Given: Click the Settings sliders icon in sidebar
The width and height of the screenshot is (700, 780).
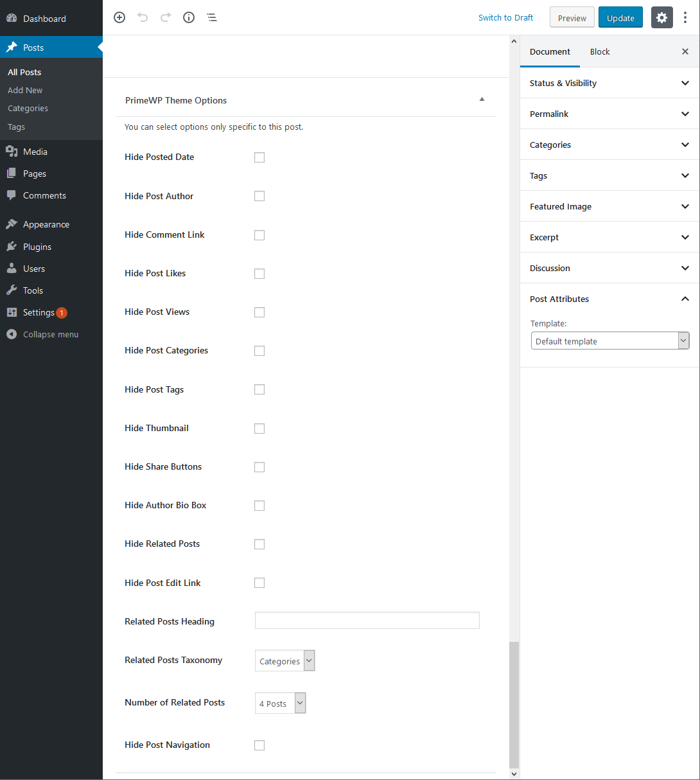Looking at the screenshot, I should (12, 312).
